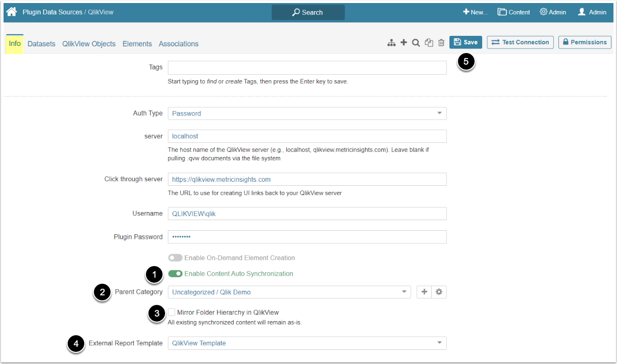Screen dimensions: 617x364
Task: Open the QlikView Objects tab
Action: 89,44
